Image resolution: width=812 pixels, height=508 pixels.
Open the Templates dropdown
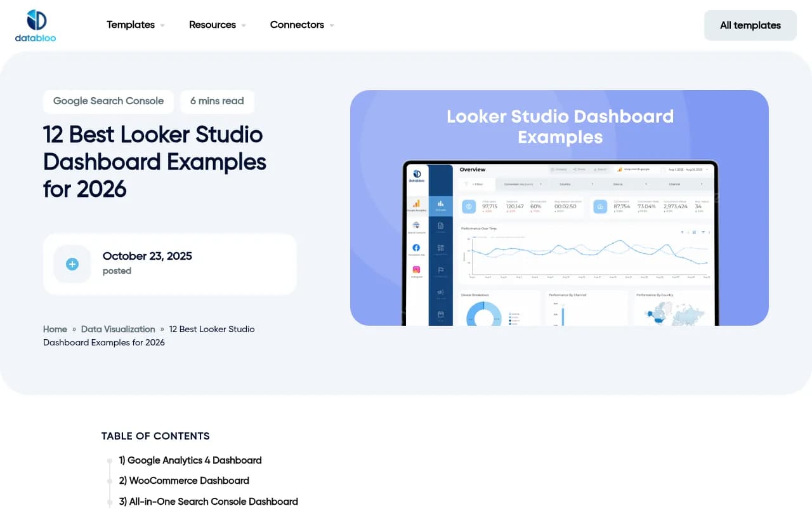coord(131,25)
